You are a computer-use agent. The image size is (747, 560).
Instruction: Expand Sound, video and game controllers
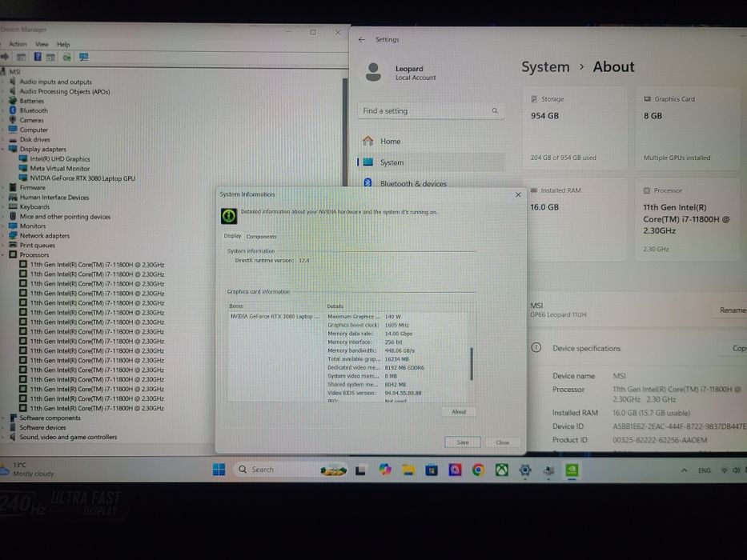[x=4, y=437]
